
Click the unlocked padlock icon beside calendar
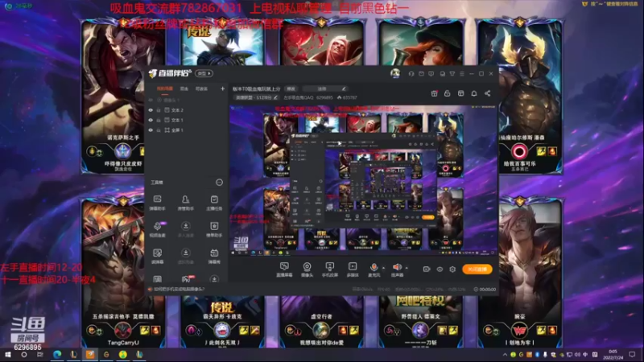tap(448, 93)
